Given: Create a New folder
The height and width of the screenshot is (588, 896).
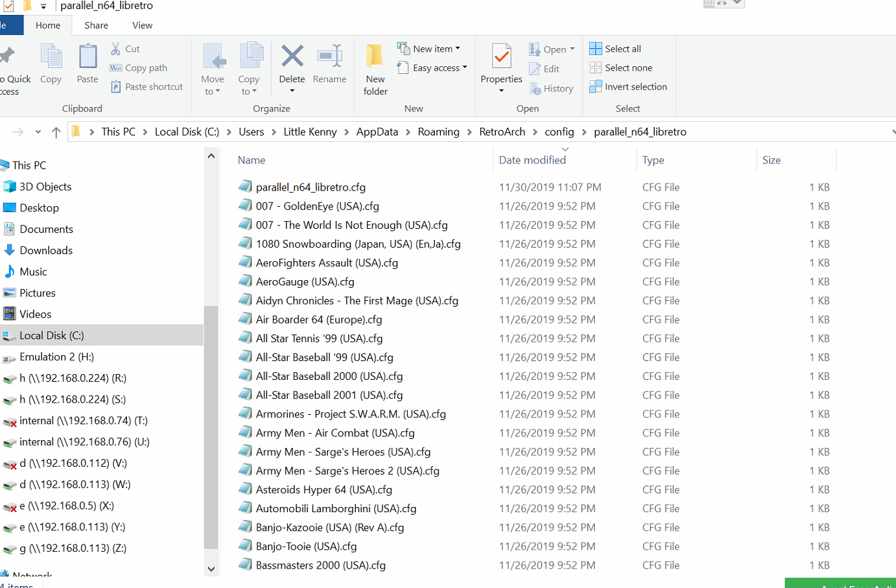Looking at the screenshot, I should coord(375,69).
